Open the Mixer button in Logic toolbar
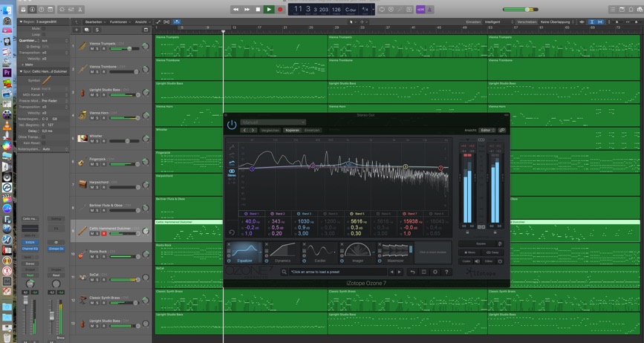 [x=71, y=9]
